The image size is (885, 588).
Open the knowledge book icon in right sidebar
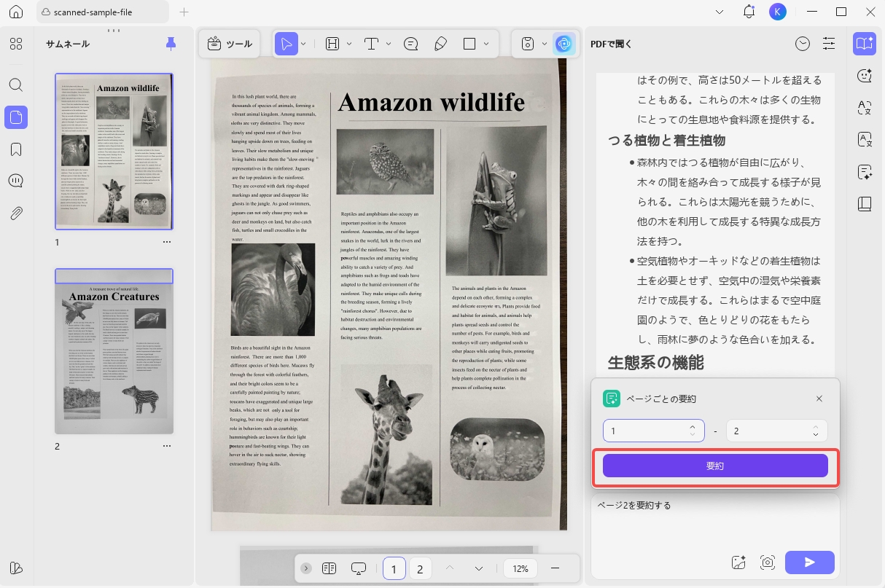tap(865, 204)
